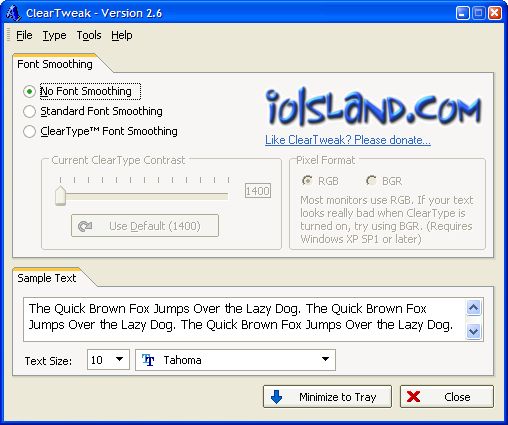Click the TrueType font icon beside Tahoma
This screenshot has height=425, width=508.
(148, 360)
